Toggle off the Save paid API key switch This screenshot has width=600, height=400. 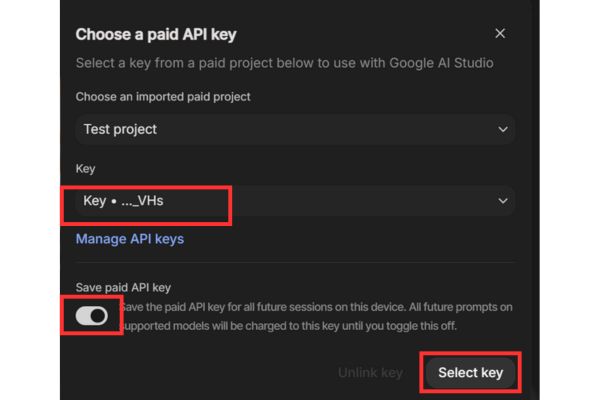92,316
